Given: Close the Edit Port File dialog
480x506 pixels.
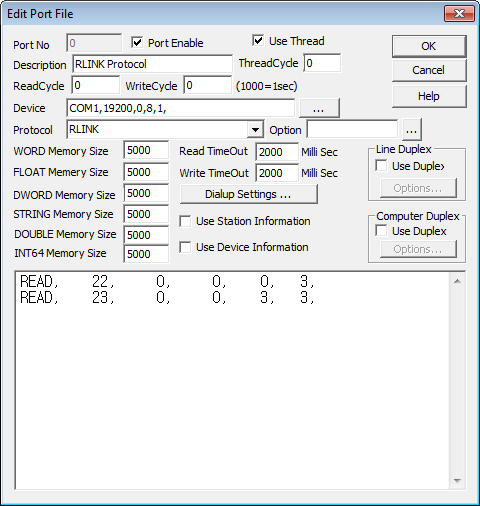Looking at the screenshot, I should [x=459, y=14].
